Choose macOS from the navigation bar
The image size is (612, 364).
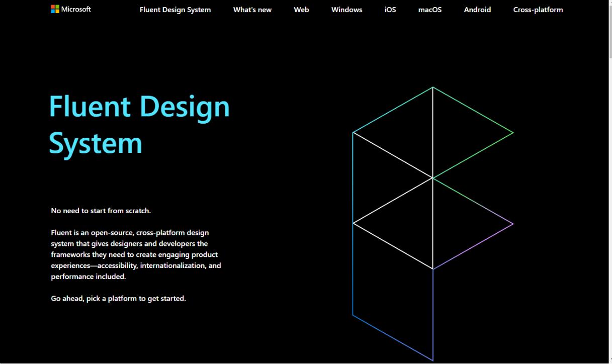point(430,10)
